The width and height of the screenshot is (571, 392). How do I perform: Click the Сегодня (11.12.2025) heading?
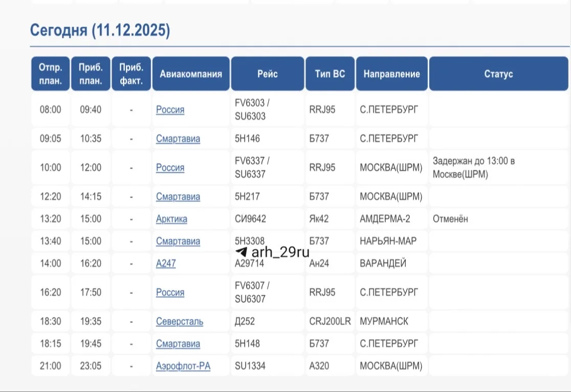tap(100, 30)
